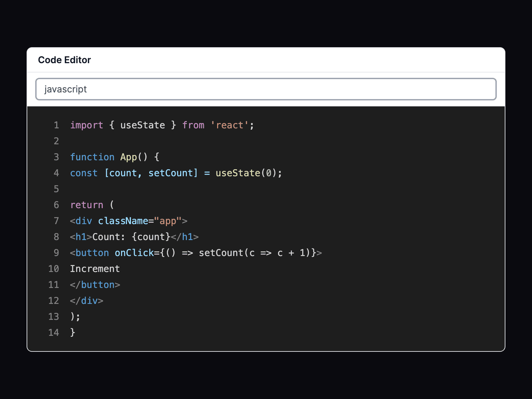Click the return statement on line 6
The height and width of the screenshot is (399, 532).
pyautogui.click(x=86, y=205)
